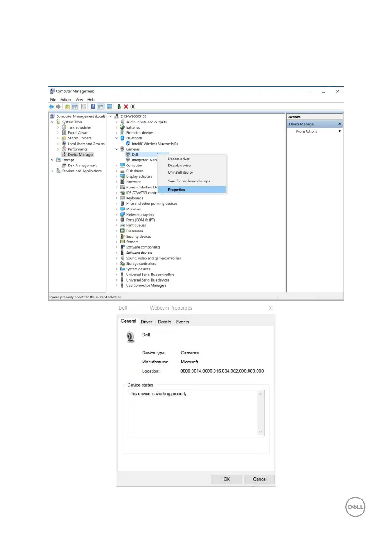
Task: Collapse the Device Manager actions section
Action: (340, 124)
